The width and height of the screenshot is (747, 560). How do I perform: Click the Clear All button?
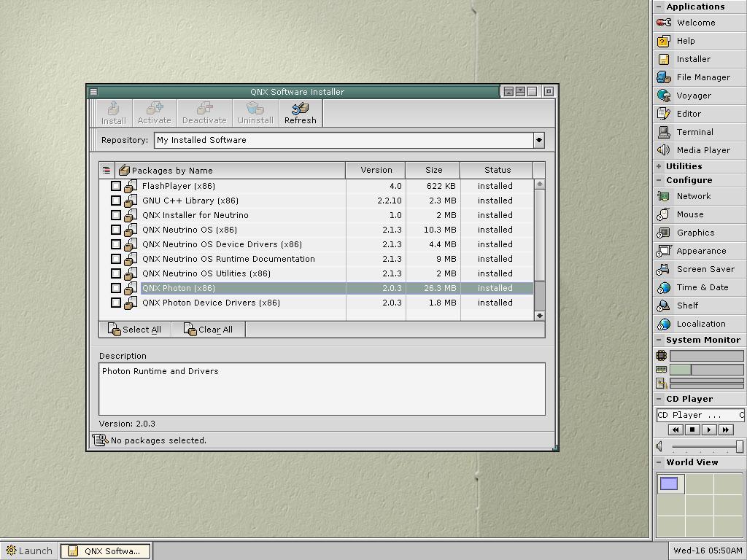click(208, 330)
